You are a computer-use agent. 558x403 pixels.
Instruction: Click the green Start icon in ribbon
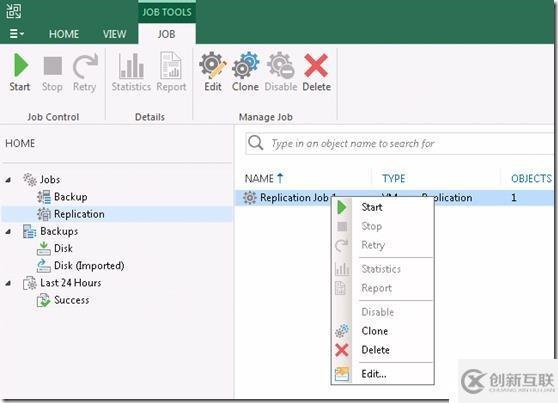[21, 66]
